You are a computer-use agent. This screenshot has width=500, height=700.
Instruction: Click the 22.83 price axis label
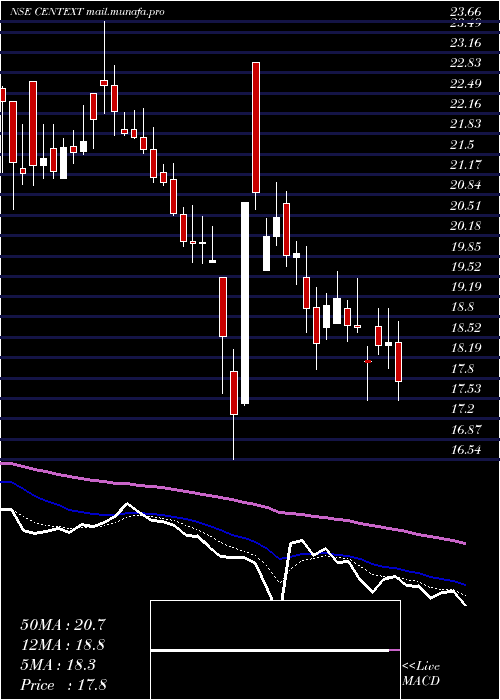466,63
